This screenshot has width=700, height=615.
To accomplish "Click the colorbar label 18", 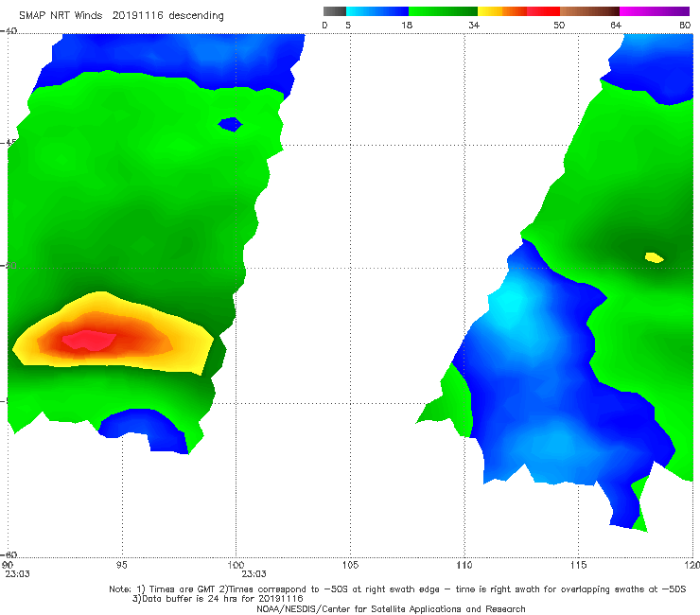I will click(x=407, y=25).
